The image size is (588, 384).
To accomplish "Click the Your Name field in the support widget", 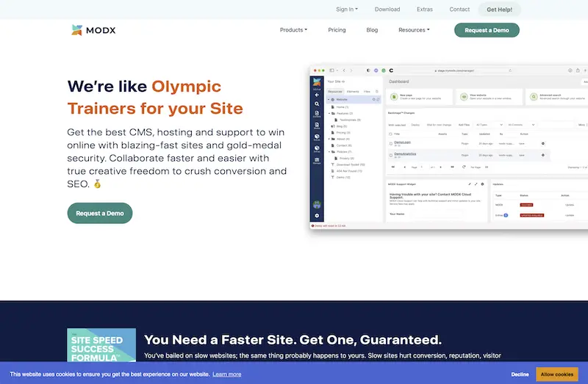I will [435, 214].
